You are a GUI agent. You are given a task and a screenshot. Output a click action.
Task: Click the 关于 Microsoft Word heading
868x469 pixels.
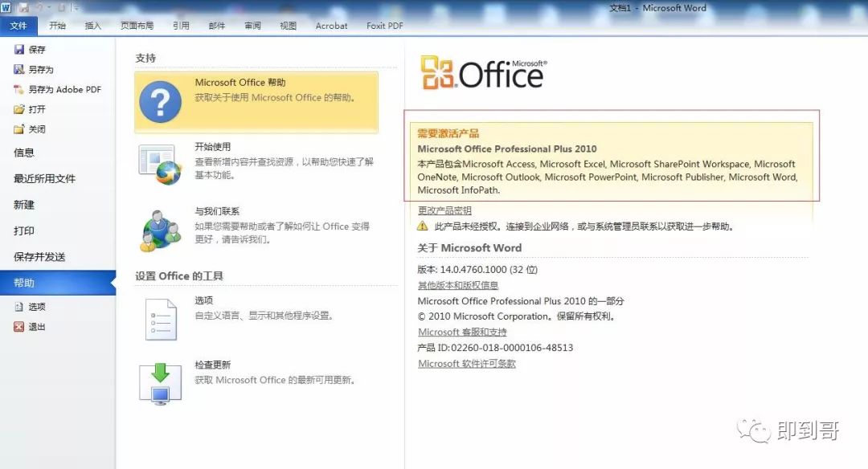coord(469,248)
